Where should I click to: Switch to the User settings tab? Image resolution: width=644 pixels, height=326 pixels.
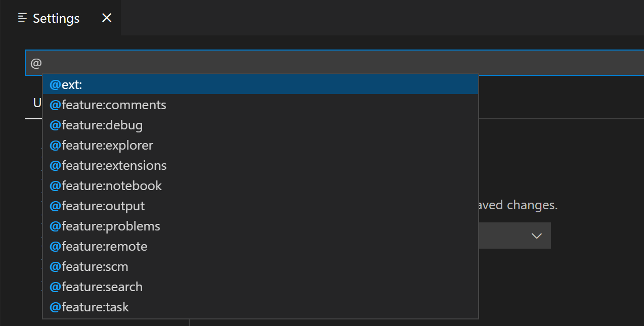click(x=36, y=103)
